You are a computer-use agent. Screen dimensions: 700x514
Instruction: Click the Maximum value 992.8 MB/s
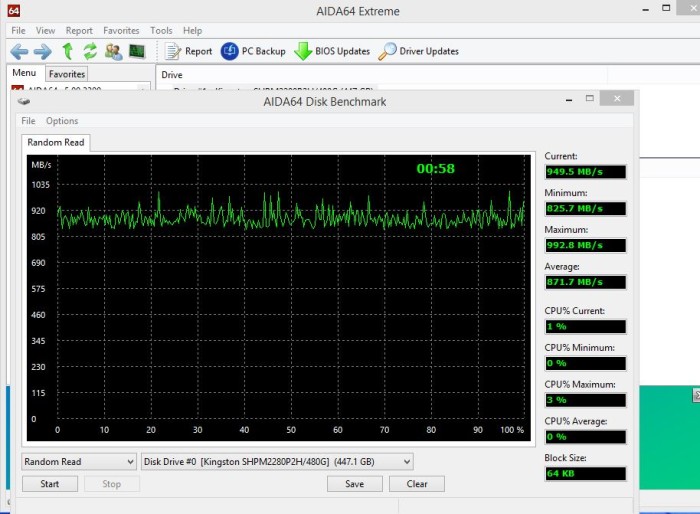(585, 245)
